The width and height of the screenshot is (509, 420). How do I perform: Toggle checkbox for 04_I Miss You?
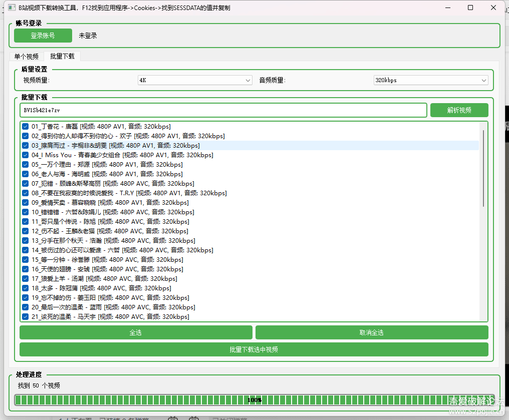coord(25,155)
